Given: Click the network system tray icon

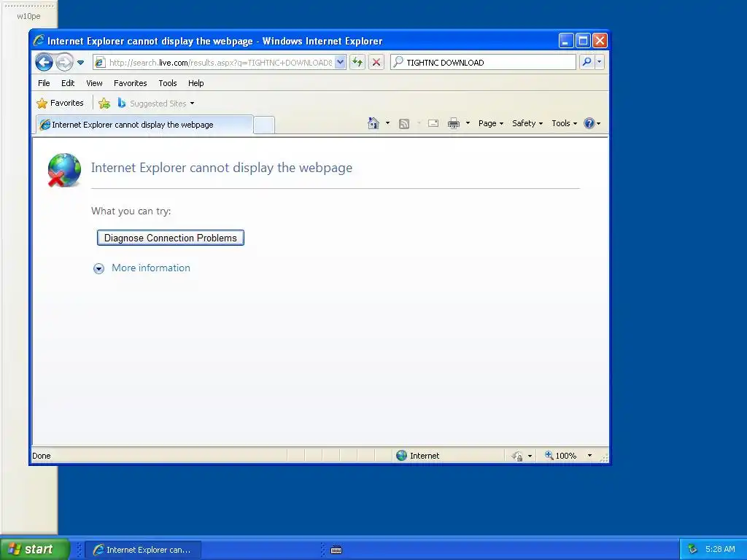Looking at the screenshot, I should (692, 549).
